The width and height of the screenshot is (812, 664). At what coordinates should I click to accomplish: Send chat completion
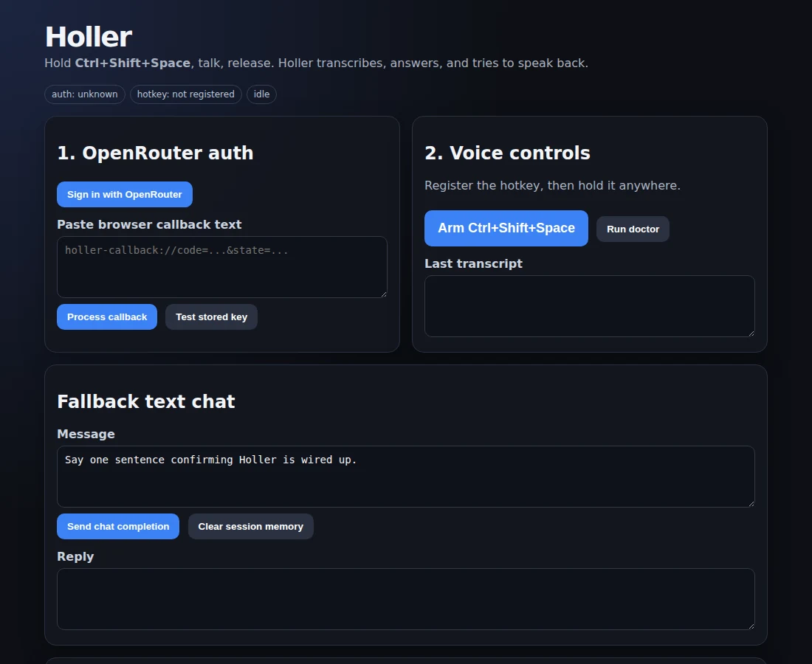[x=118, y=526]
